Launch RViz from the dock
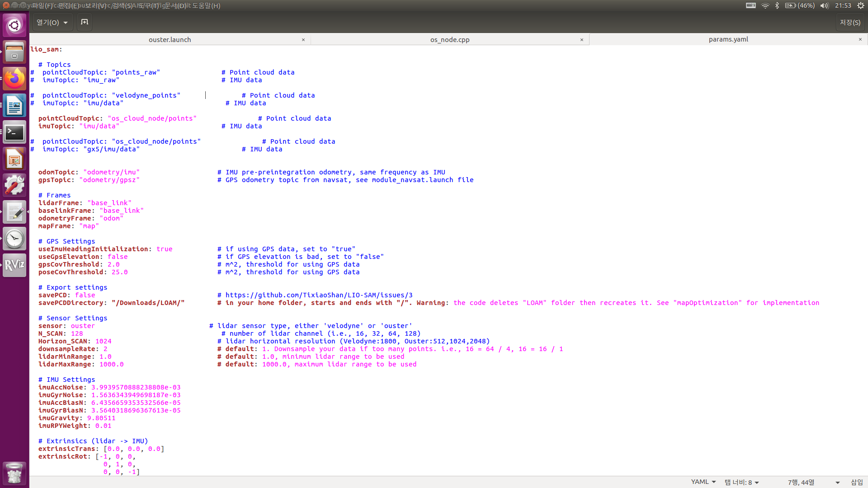Viewport: 868px width, 488px height. [14, 265]
